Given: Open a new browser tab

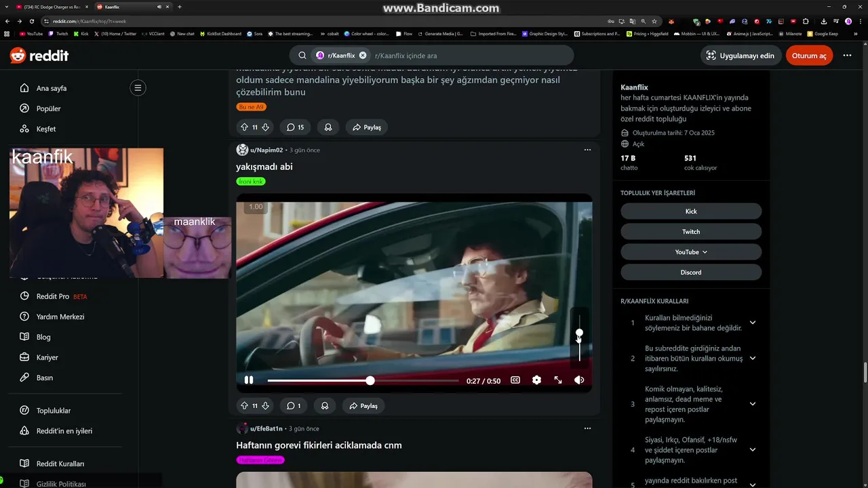Looking at the screenshot, I should pyautogui.click(x=179, y=7).
